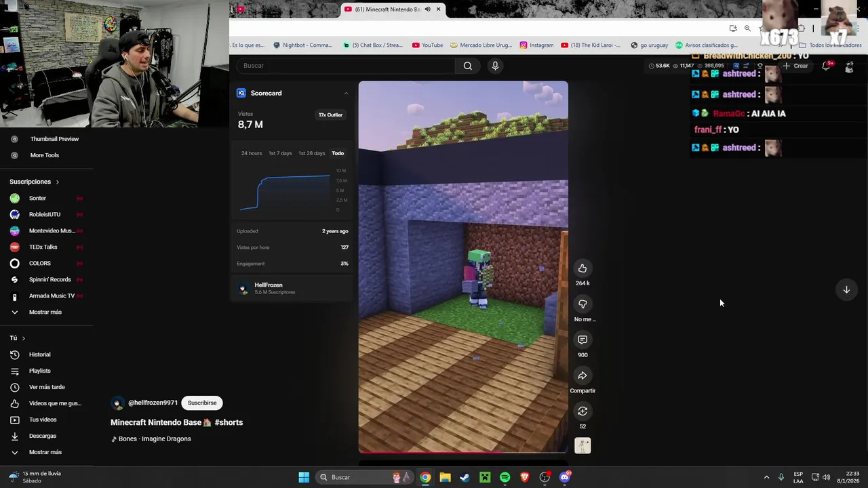The height and width of the screenshot is (488, 868).
Task: Start voice search with the microphone icon
Action: click(495, 66)
